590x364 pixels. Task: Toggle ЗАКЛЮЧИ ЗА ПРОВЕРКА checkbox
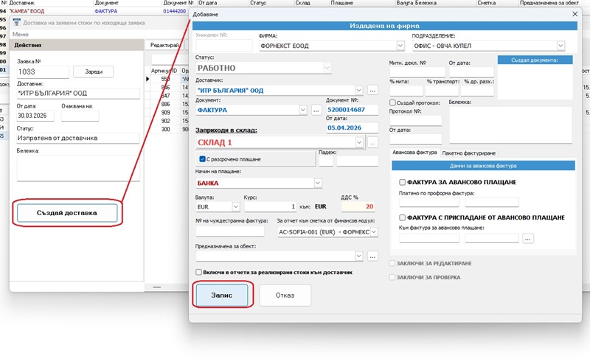[x=392, y=277]
